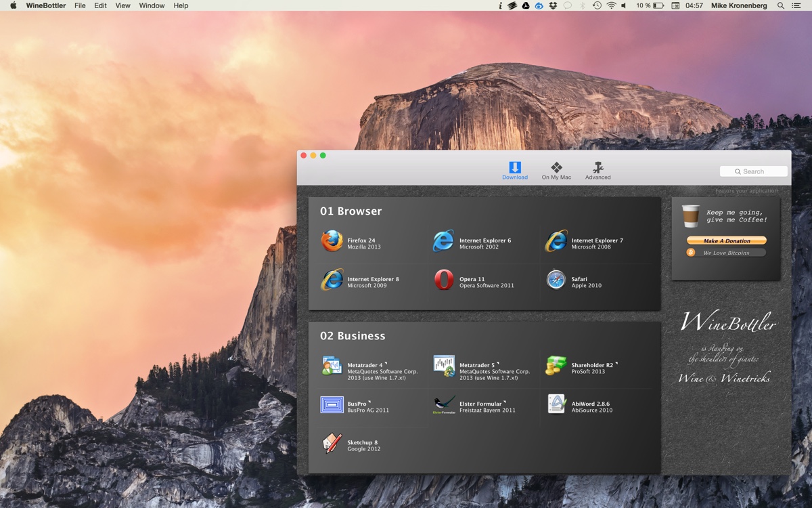Screen dimensions: 812x508
Task: Click the volume speaker icon
Action: 624,5
